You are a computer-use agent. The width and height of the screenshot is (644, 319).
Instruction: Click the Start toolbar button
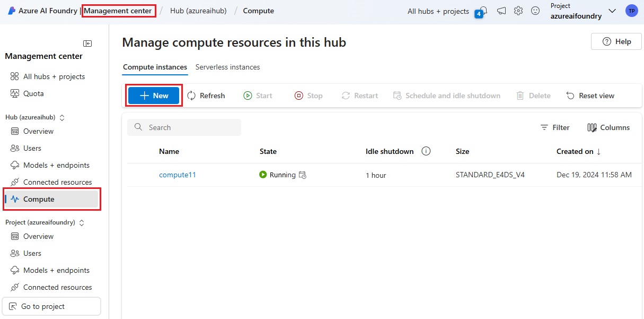(x=258, y=96)
